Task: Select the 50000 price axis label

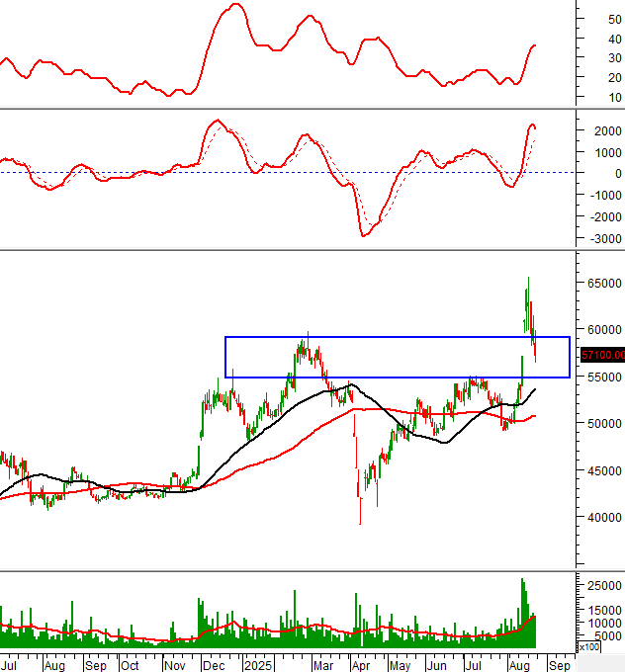Action: click(x=604, y=423)
